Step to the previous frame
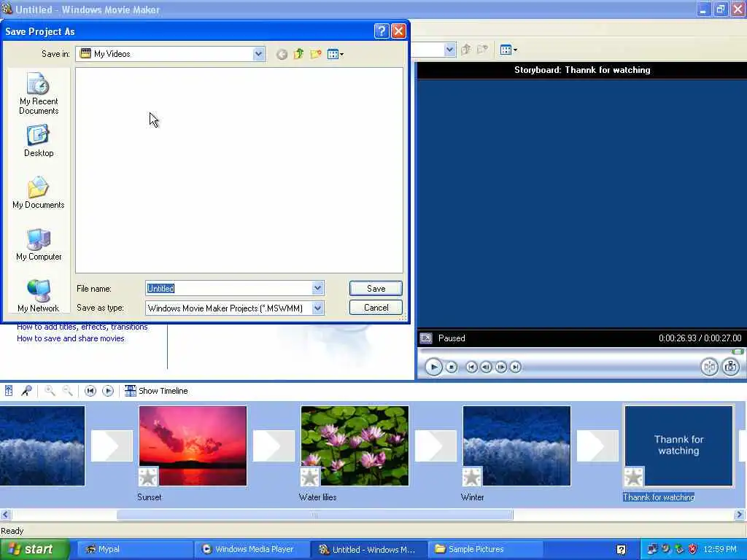The height and width of the screenshot is (560, 747). [486, 367]
